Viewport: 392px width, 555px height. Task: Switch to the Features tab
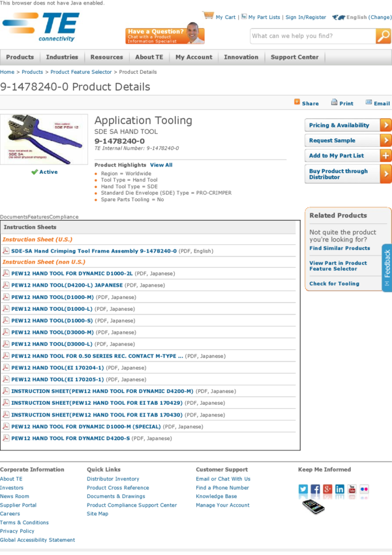click(38, 217)
